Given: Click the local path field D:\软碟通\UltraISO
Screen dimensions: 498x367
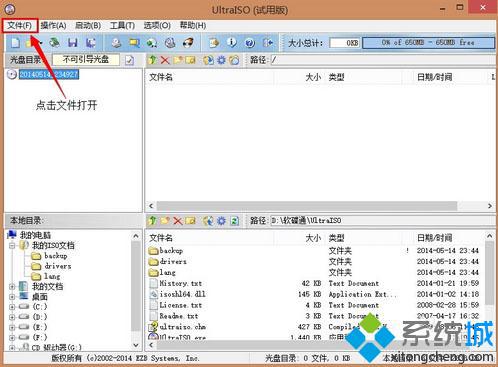Looking at the screenshot, I should point(382,221).
